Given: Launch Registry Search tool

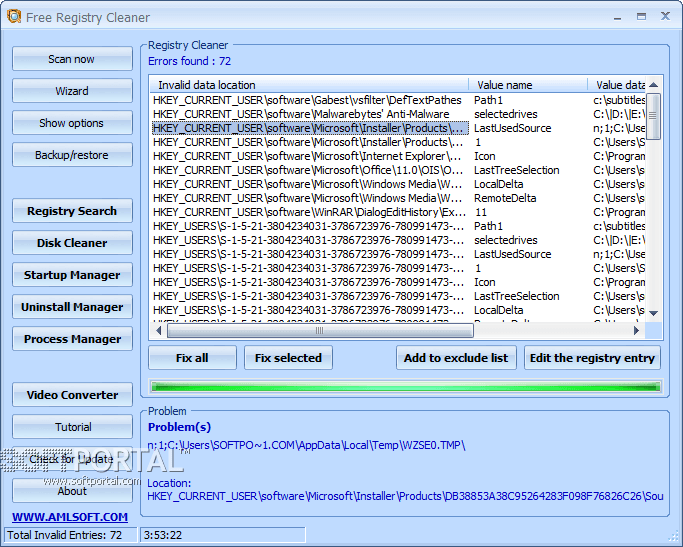Looking at the screenshot, I should pyautogui.click(x=72, y=211).
